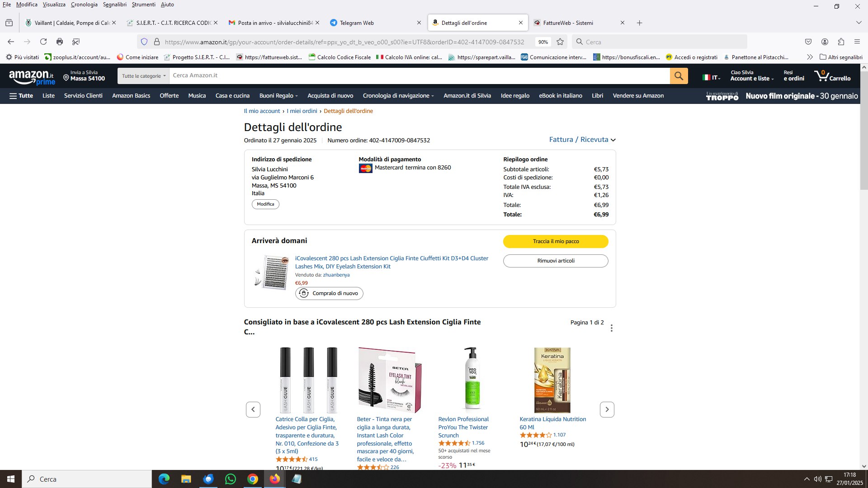Click the Traccia il mio pacco button
The width and height of the screenshot is (868, 488).
click(556, 241)
